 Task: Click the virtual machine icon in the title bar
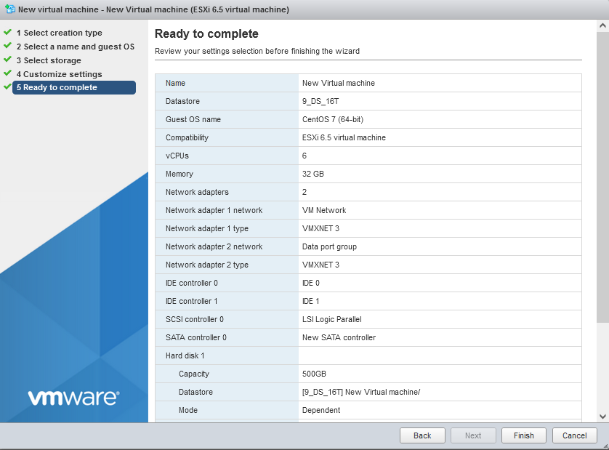click(10, 9)
